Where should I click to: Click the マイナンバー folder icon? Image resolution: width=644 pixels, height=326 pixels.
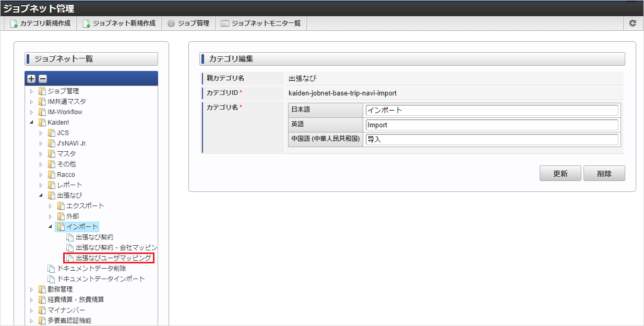42,310
